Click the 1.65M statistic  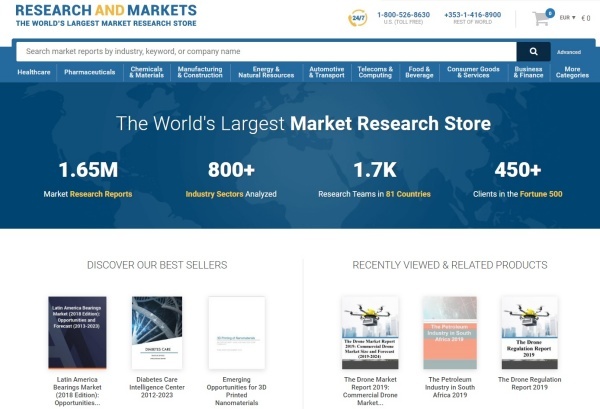[88, 170]
